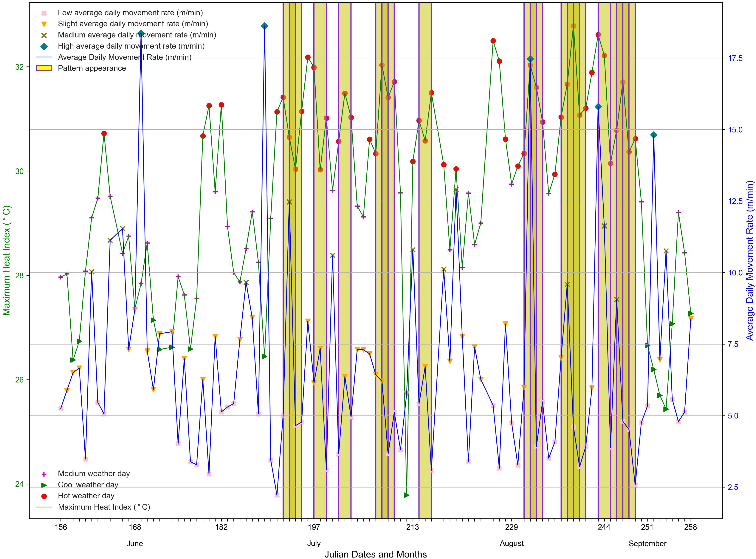The height and width of the screenshot is (559, 756).
Task: Select the 'Pattern appearance' legend label
Action: point(92,68)
